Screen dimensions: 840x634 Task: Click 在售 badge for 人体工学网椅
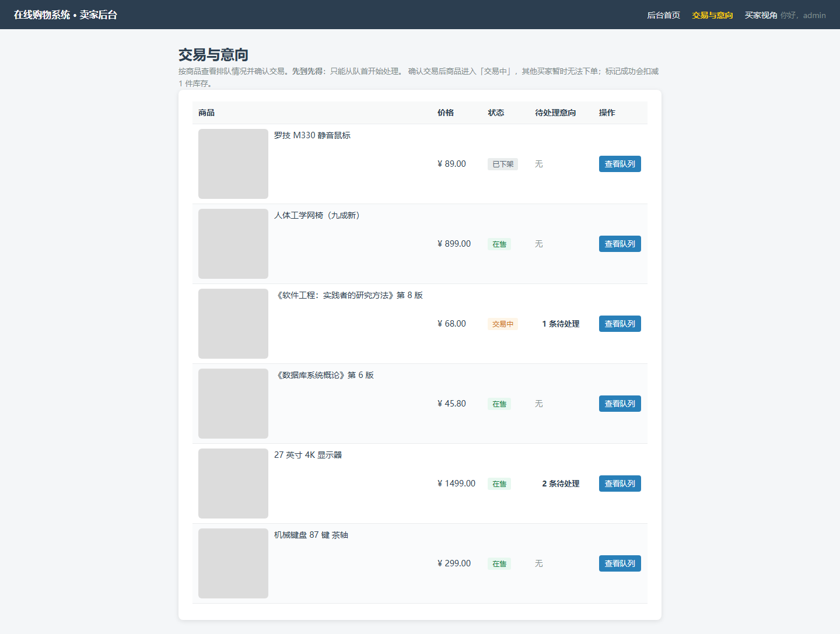tap(499, 244)
